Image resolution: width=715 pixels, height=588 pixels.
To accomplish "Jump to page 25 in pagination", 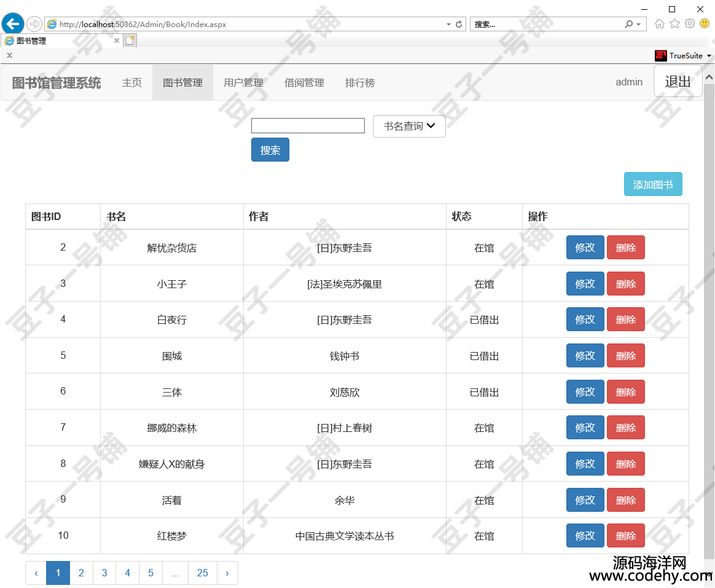I will coord(202,573).
